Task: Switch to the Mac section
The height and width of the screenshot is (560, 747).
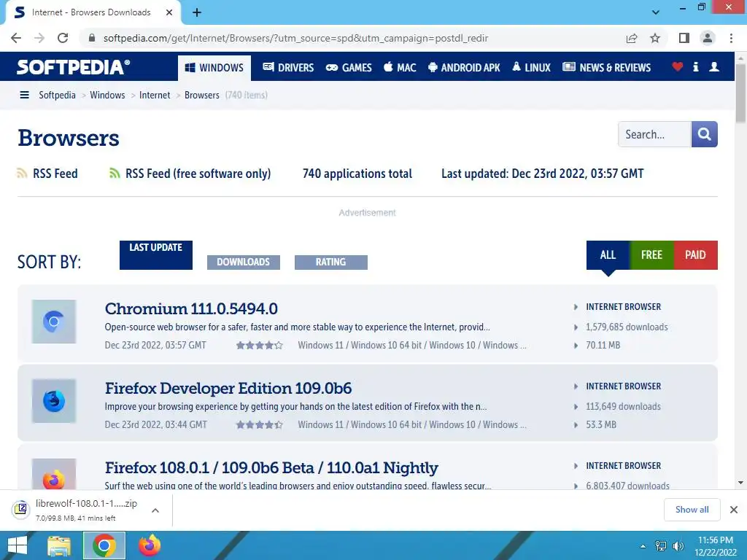Action: pyautogui.click(x=400, y=68)
